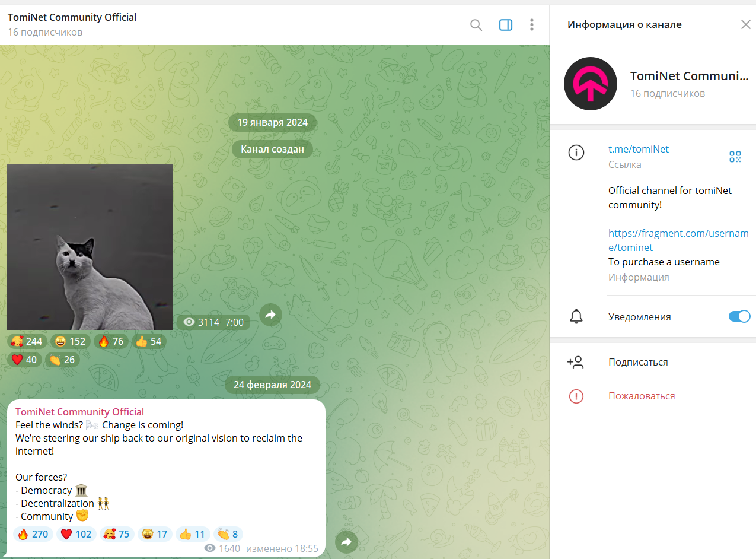
Task: Click the thumbs-up reaction with 54
Action: [149, 341]
